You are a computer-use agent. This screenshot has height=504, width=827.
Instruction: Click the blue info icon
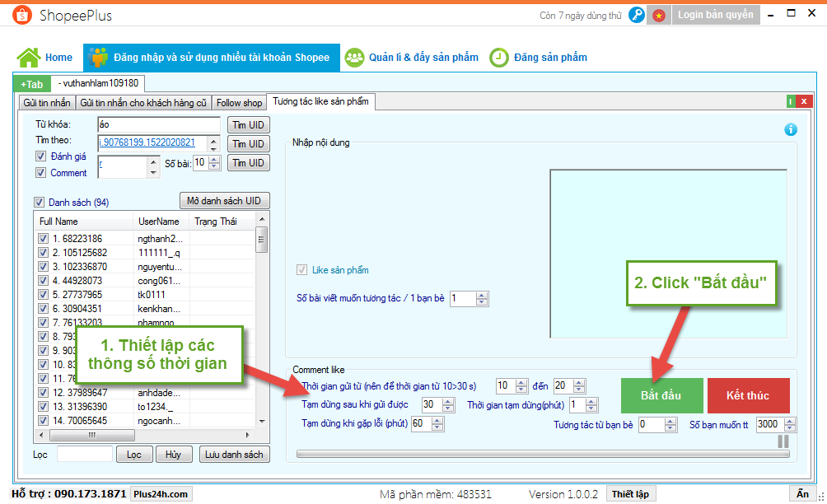coord(791,129)
